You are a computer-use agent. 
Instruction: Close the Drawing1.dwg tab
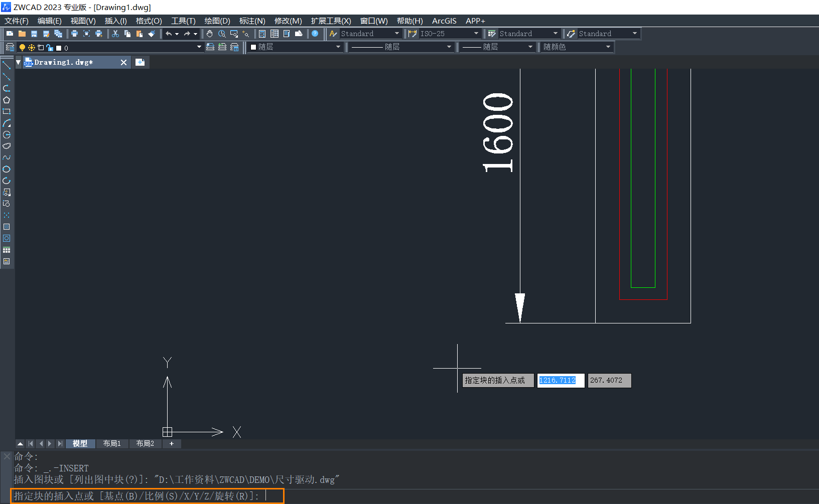(124, 63)
